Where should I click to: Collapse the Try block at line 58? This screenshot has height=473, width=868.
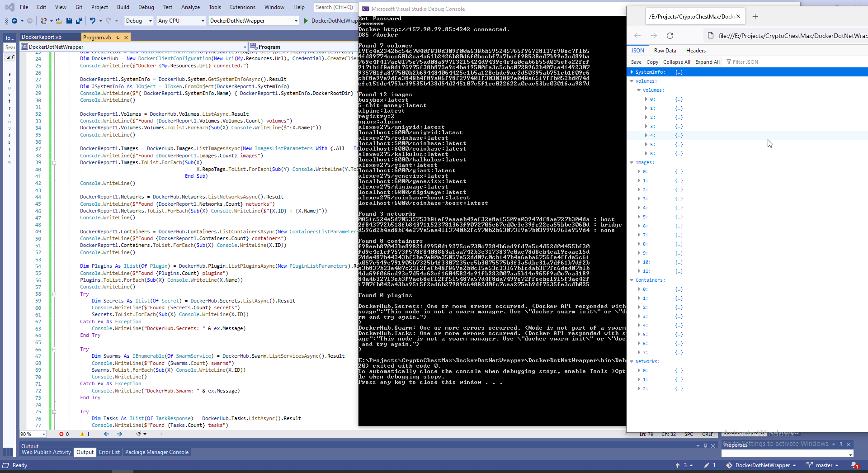point(54,294)
